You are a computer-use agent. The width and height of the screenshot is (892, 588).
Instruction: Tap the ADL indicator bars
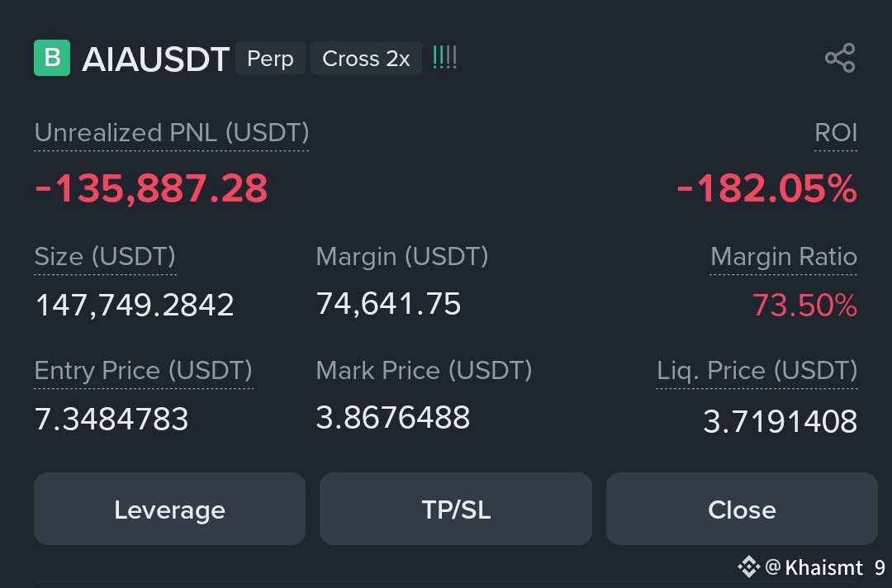point(444,59)
